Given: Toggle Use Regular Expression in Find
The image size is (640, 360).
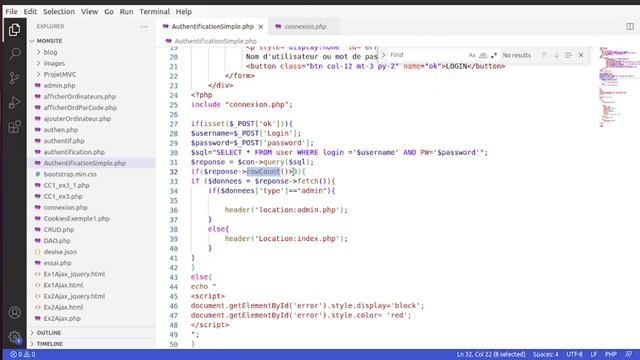Looking at the screenshot, I should coord(493,55).
